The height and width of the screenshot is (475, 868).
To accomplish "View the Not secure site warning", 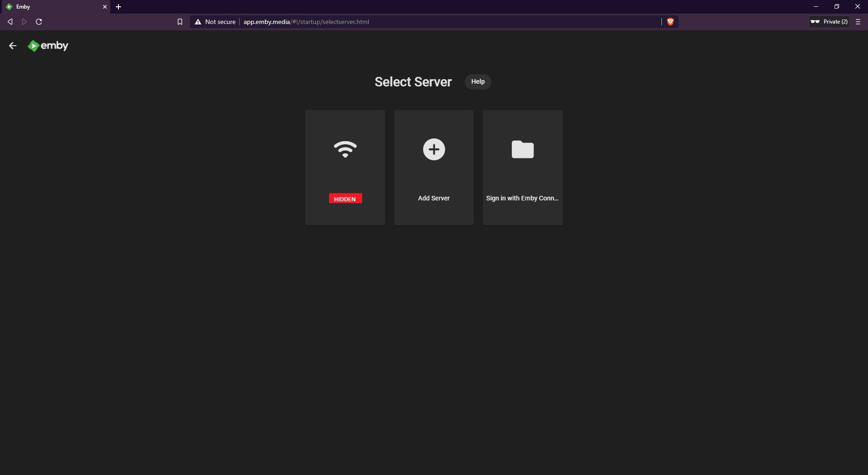I will pos(215,22).
